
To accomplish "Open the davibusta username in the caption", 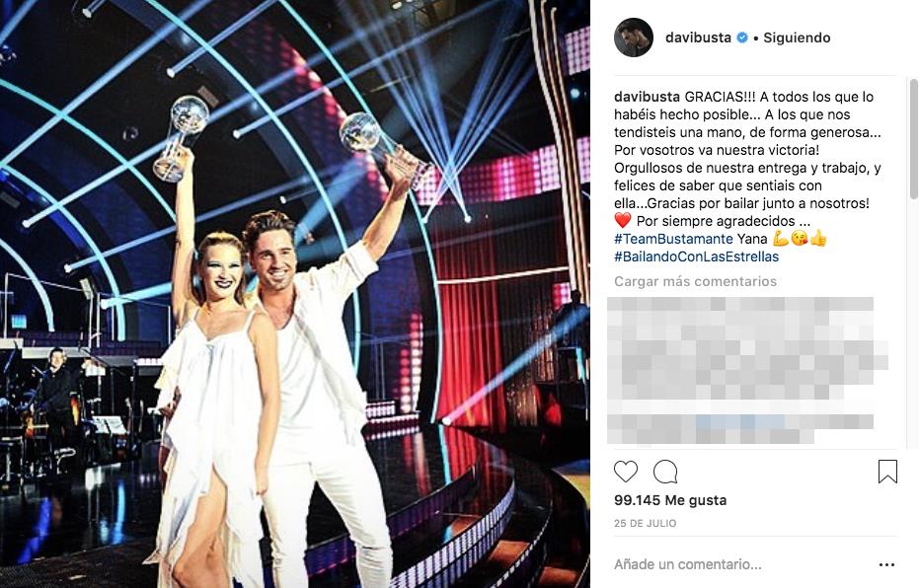I will click(648, 97).
